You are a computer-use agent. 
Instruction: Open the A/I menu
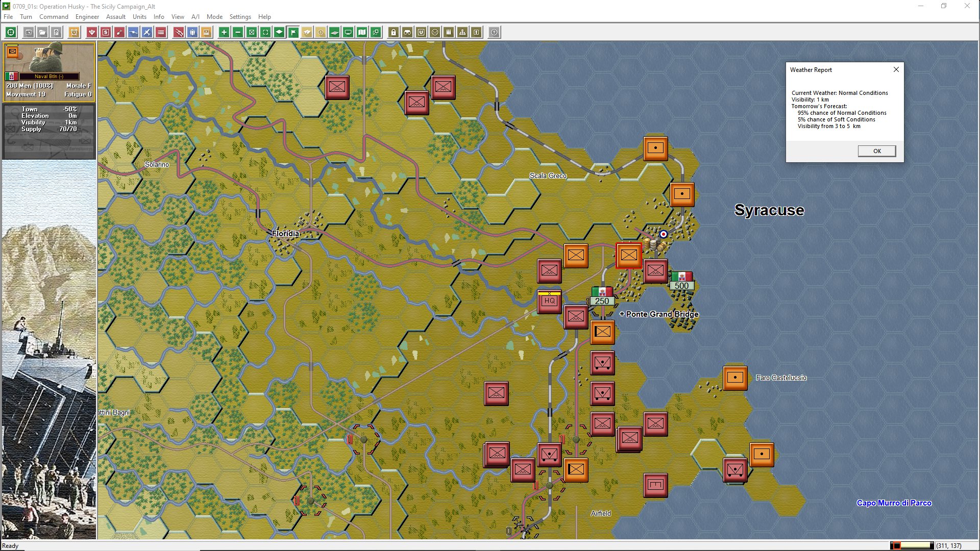[195, 16]
